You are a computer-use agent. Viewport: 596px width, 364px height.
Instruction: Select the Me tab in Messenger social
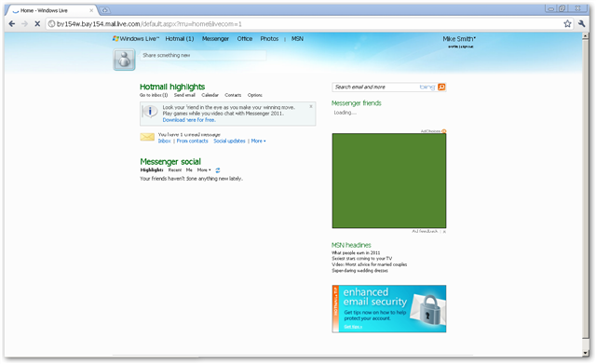pos(189,170)
